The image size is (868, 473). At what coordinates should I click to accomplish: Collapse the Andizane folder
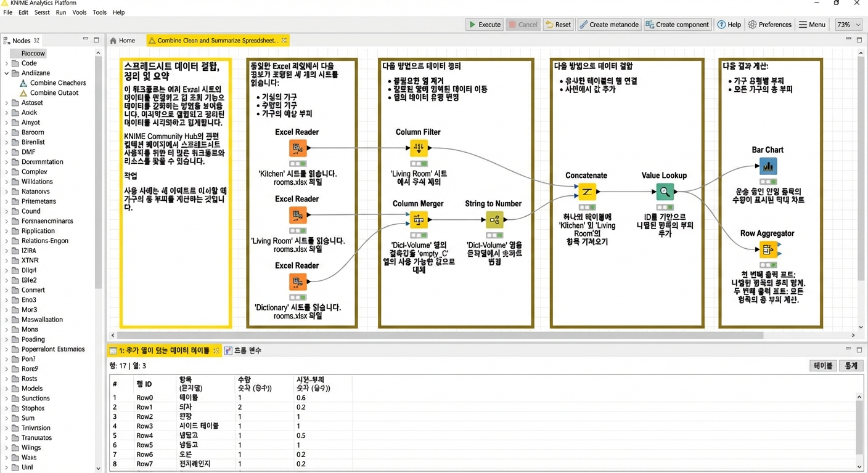tap(7, 73)
